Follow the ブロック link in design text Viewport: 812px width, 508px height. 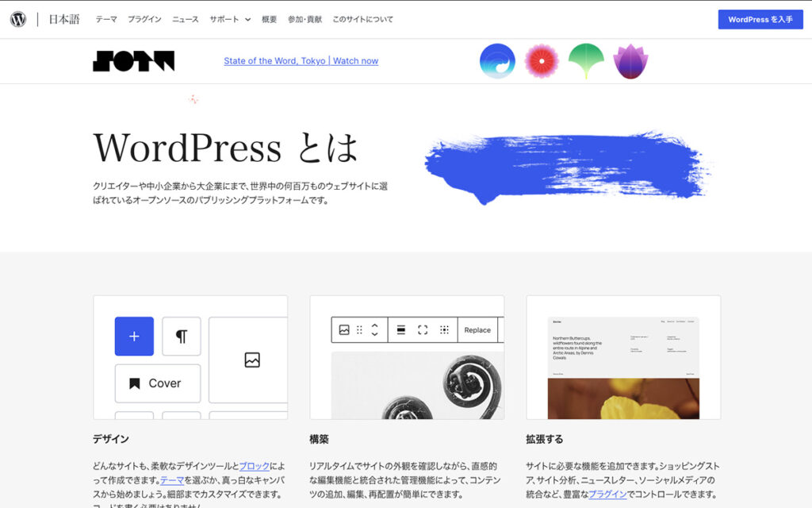pos(255,466)
